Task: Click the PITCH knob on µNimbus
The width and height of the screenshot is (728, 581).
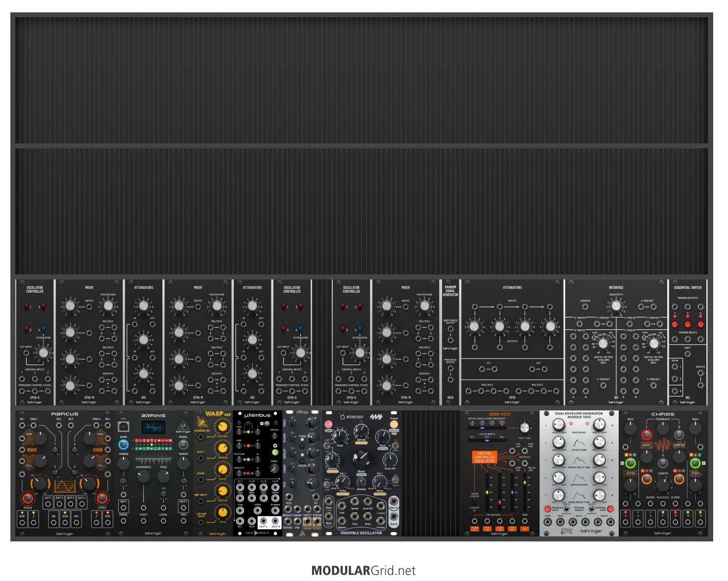Action: coord(274,437)
